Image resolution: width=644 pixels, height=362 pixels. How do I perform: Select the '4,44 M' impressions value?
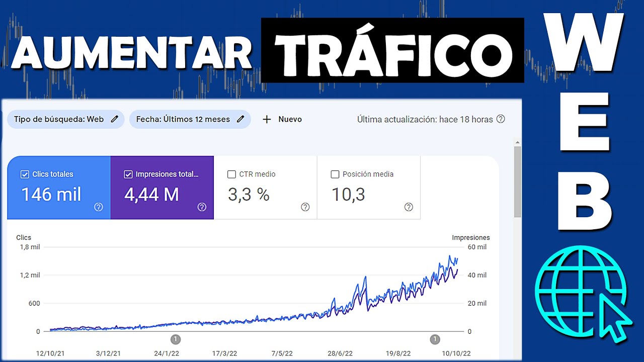(151, 195)
